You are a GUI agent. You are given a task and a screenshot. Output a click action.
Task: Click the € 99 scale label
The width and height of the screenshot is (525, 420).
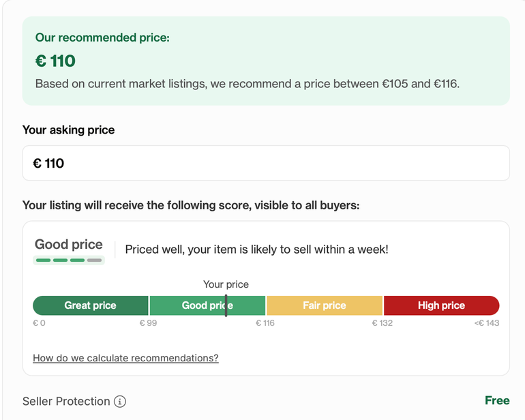pyautogui.click(x=148, y=323)
